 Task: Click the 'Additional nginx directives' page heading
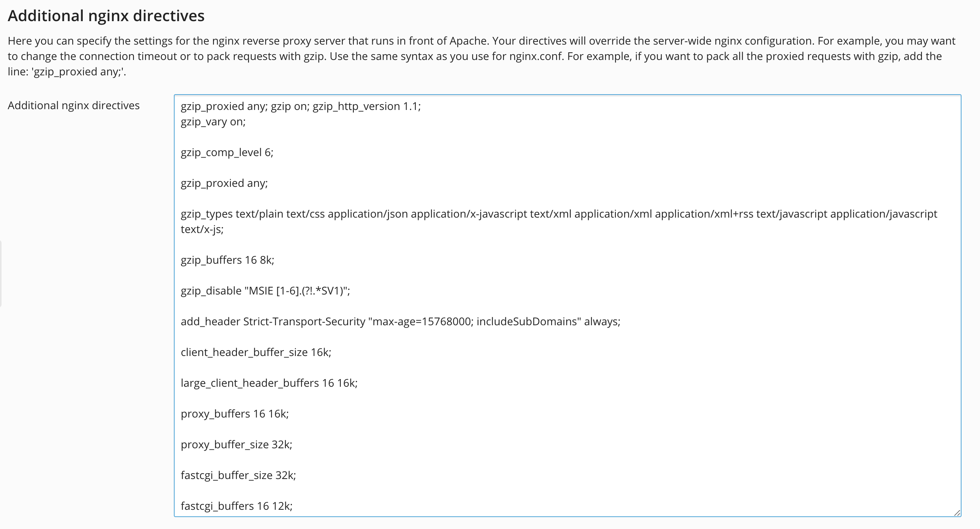coord(106,16)
